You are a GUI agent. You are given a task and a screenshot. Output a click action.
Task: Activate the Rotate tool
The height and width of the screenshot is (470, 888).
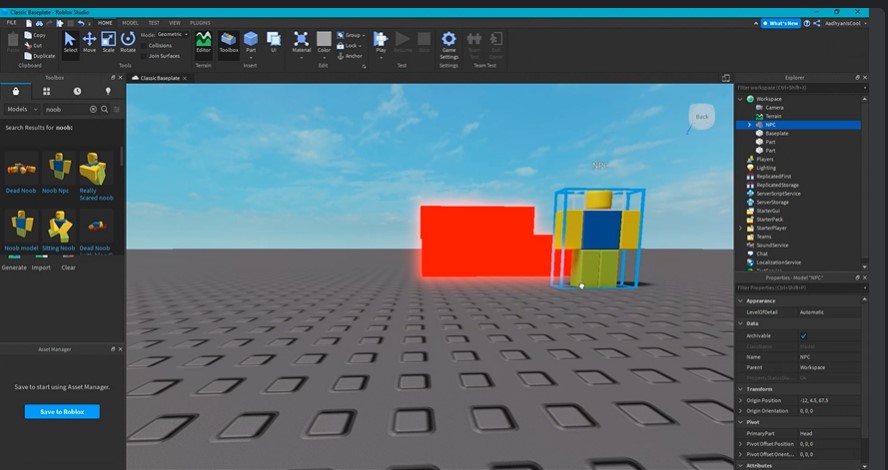point(128,41)
